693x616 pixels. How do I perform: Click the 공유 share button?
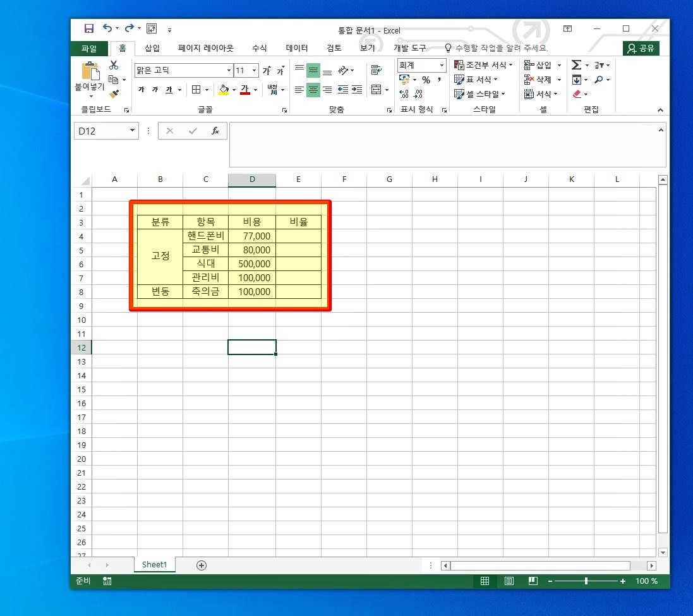(641, 48)
